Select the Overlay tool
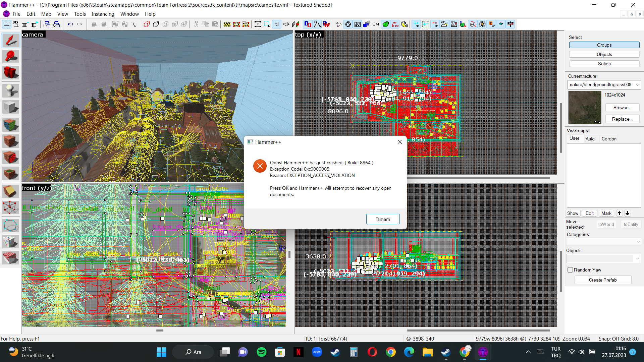 [x=11, y=173]
